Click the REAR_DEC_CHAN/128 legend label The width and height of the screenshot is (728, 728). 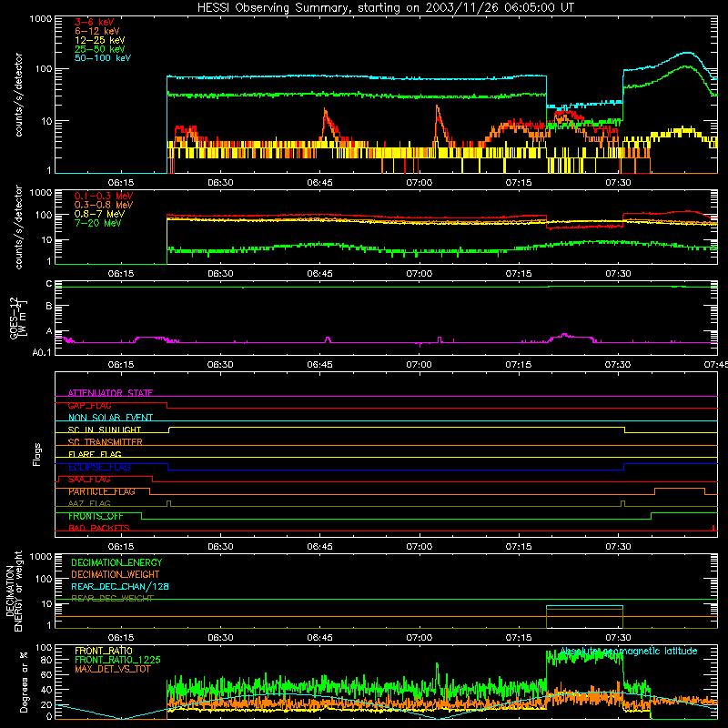pos(120,586)
